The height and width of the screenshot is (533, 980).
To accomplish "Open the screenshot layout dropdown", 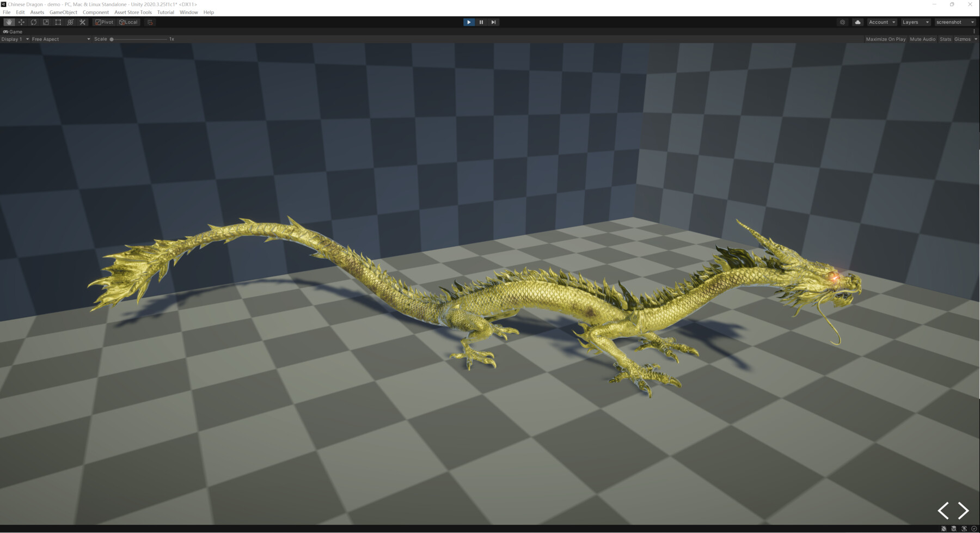I will 955,22.
